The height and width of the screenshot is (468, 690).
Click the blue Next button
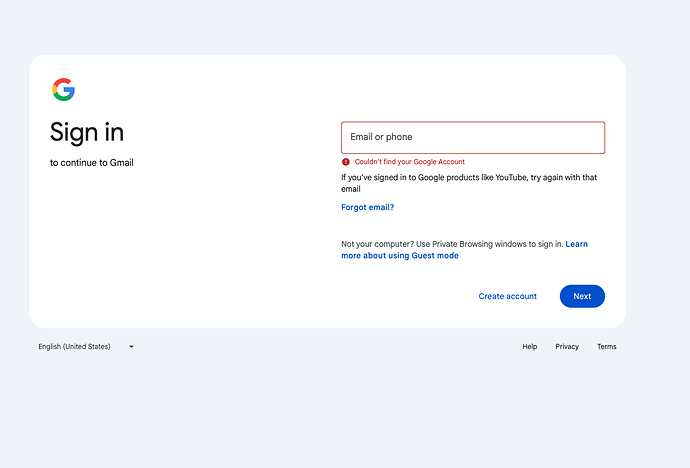point(582,296)
